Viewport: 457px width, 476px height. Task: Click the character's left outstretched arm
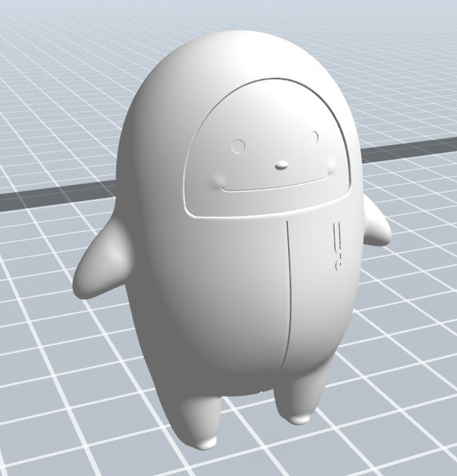(103, 259)
